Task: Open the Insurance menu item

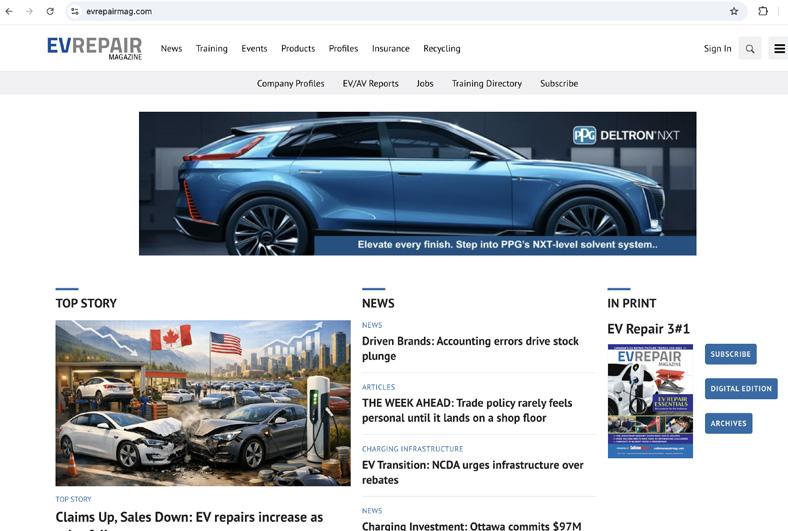Action: tap(390, 48)
